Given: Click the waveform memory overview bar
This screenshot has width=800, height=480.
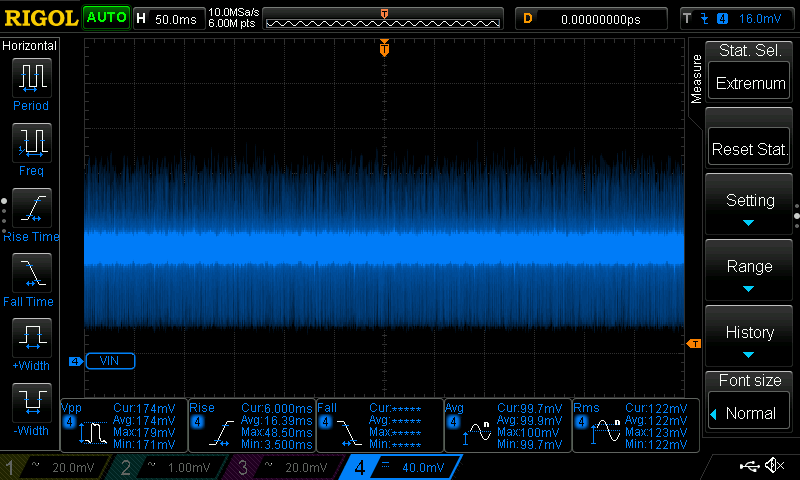Looking at the screenshot, I should pos(383,19).
